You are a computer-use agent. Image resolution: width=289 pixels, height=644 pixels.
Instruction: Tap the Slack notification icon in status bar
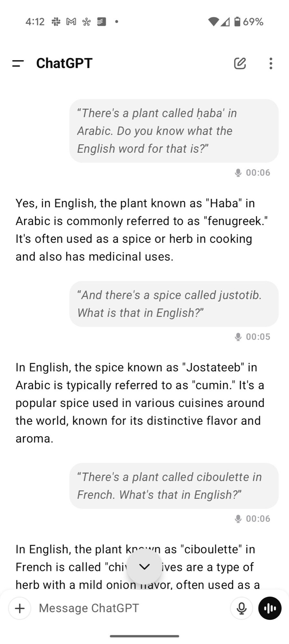(56, 22)
